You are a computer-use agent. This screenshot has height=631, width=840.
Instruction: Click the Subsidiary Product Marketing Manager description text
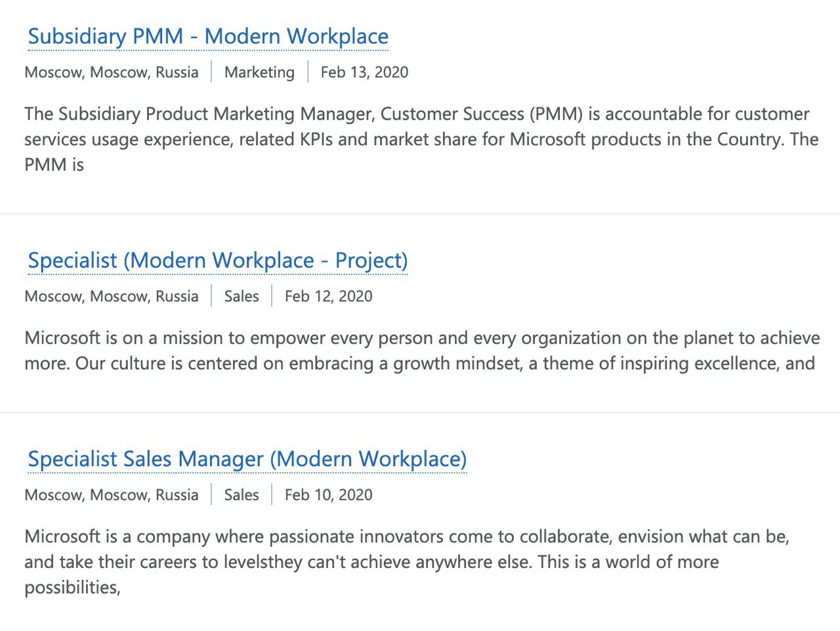[421, 139]
